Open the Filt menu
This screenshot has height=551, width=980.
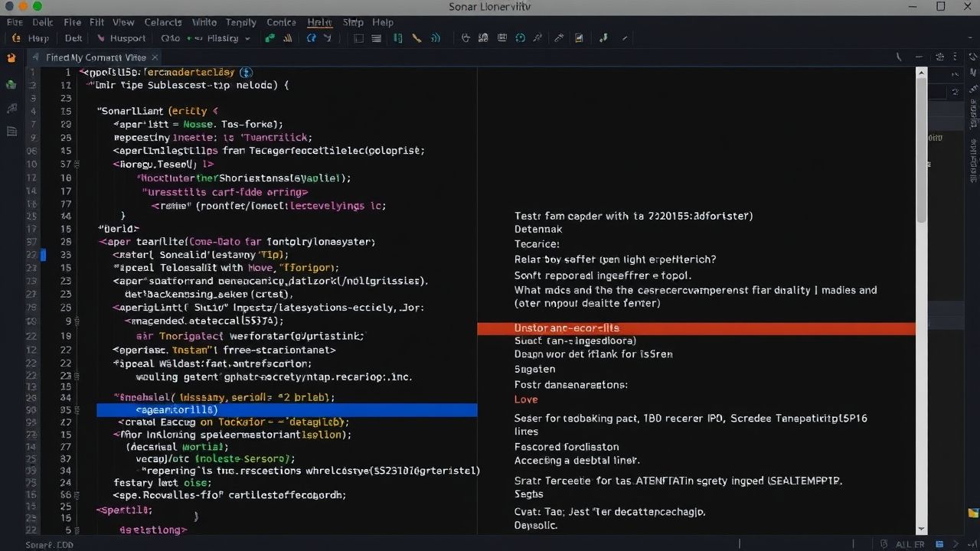[x=97, y=22]
